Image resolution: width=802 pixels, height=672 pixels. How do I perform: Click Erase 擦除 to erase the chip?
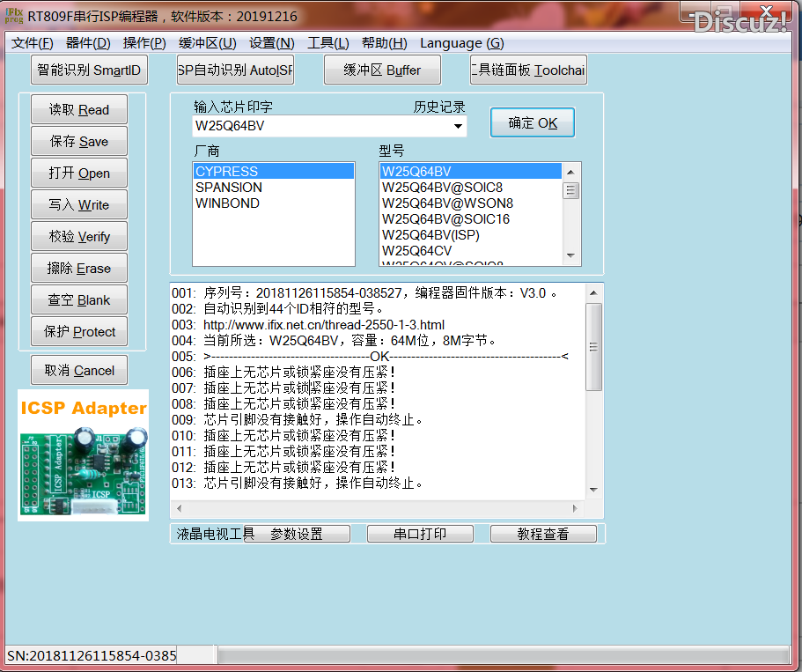[78, 268]
